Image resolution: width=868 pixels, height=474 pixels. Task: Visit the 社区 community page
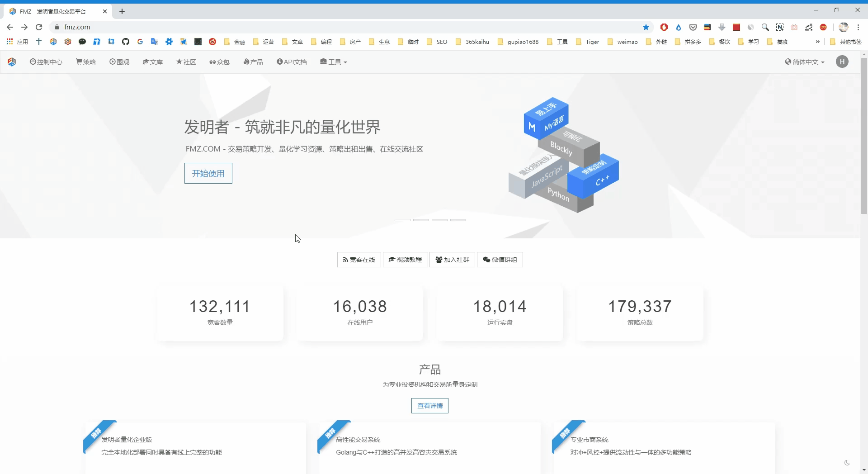pos(186,62)
